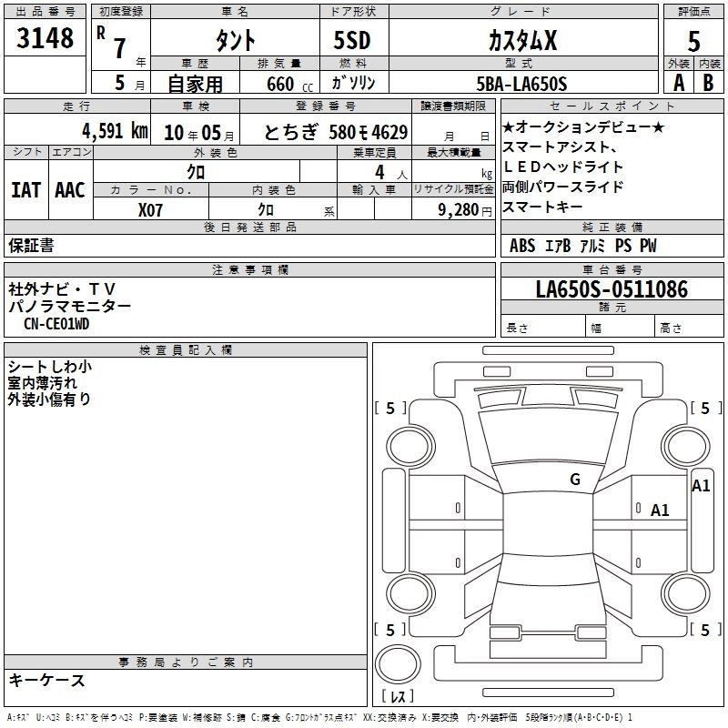Click overall score 5
This screenshot has height=728, width=728.
coord(693,41)
